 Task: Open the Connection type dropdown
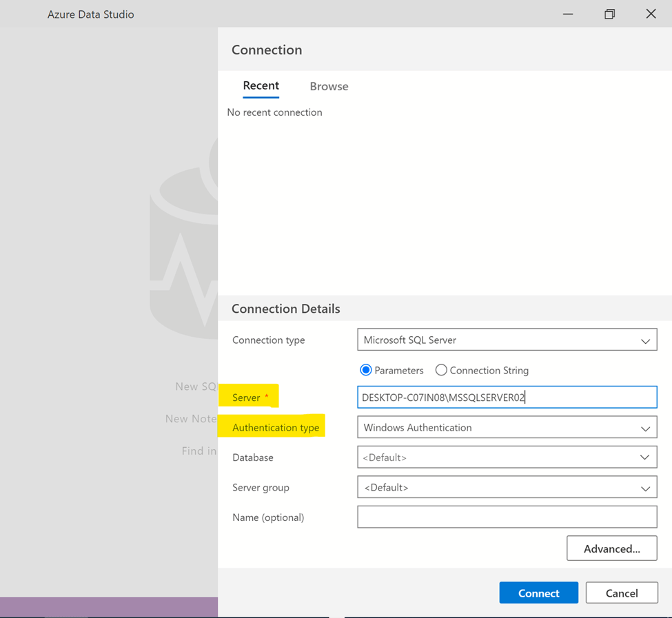[507, 340]
